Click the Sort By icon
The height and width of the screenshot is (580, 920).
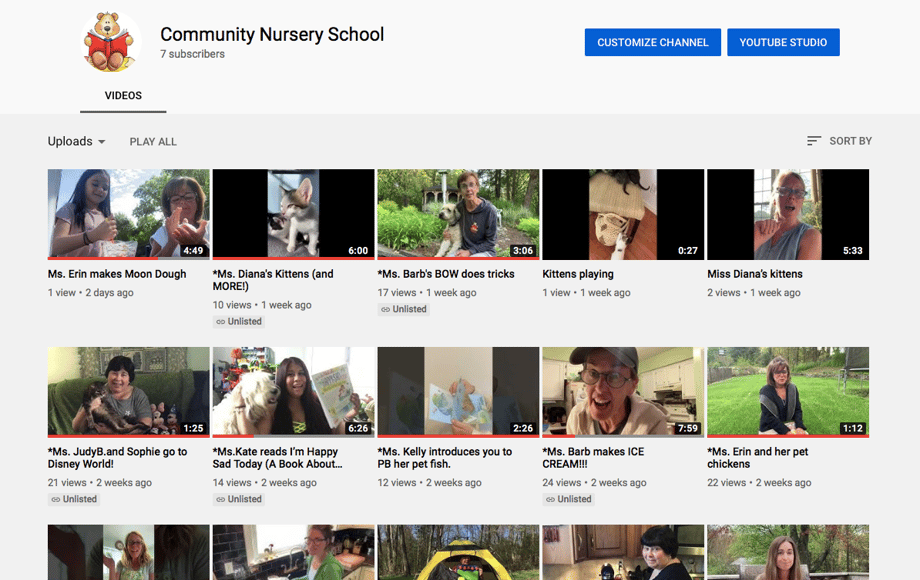click(x=814, y=141)
